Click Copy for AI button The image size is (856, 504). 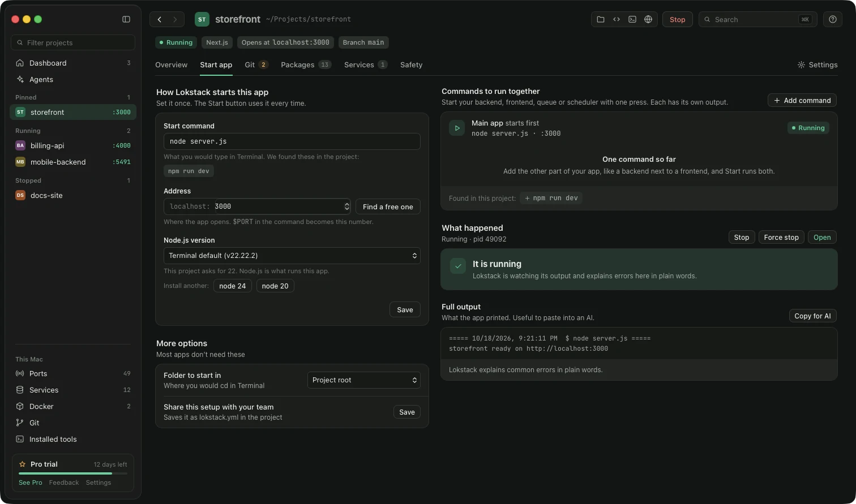point(812,316)
